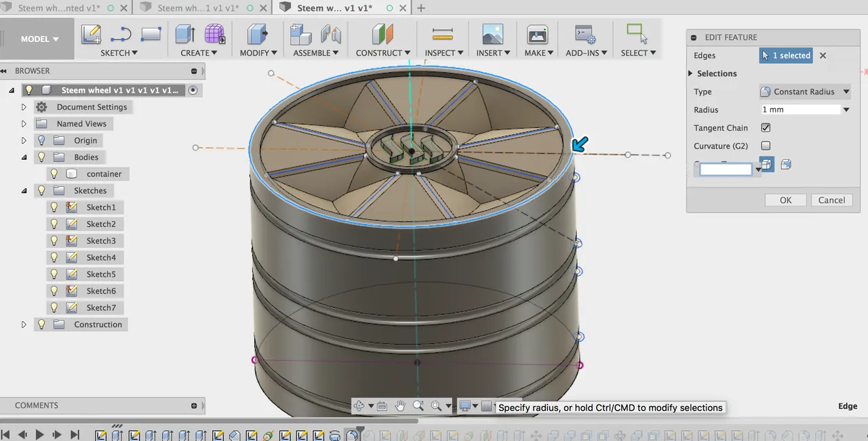The image size is (868, 441).
Task: Choose the Joint tool icon
Action: [330, 34]
